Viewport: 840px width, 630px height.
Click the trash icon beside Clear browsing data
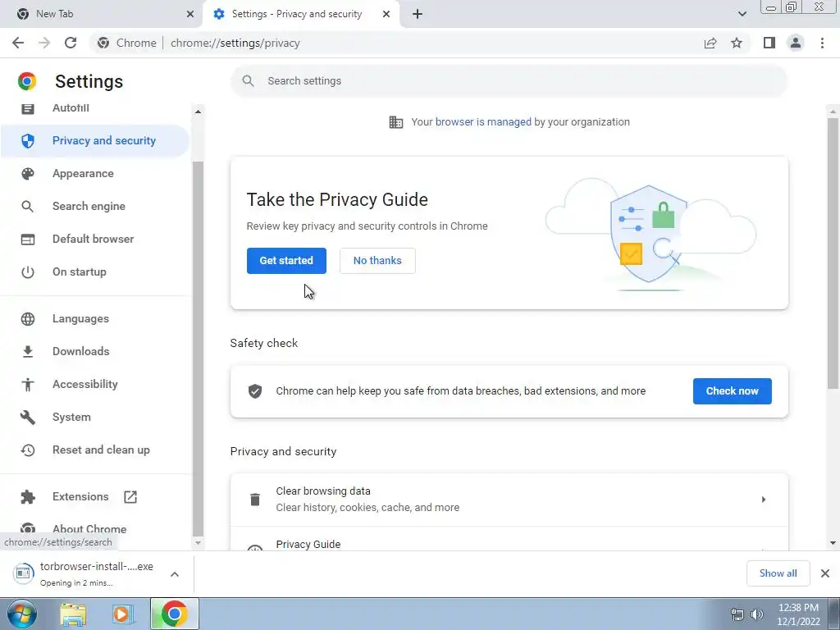255,500
